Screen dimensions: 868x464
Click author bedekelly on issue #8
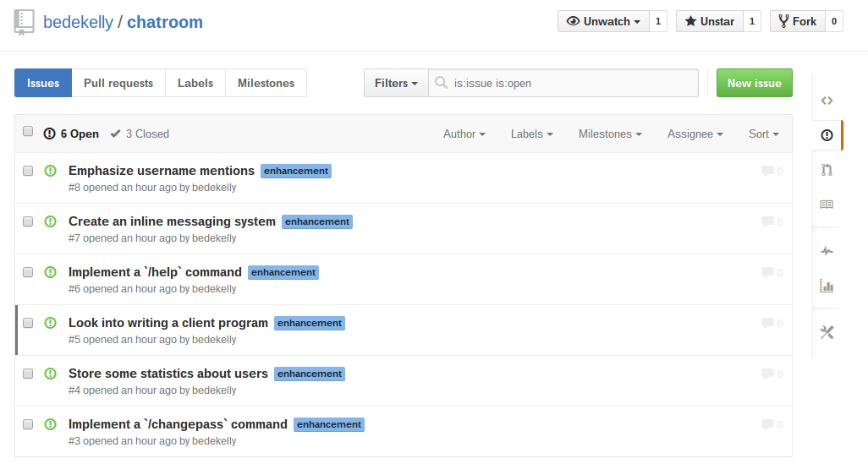pyautogui.click(x=214, y=188)
